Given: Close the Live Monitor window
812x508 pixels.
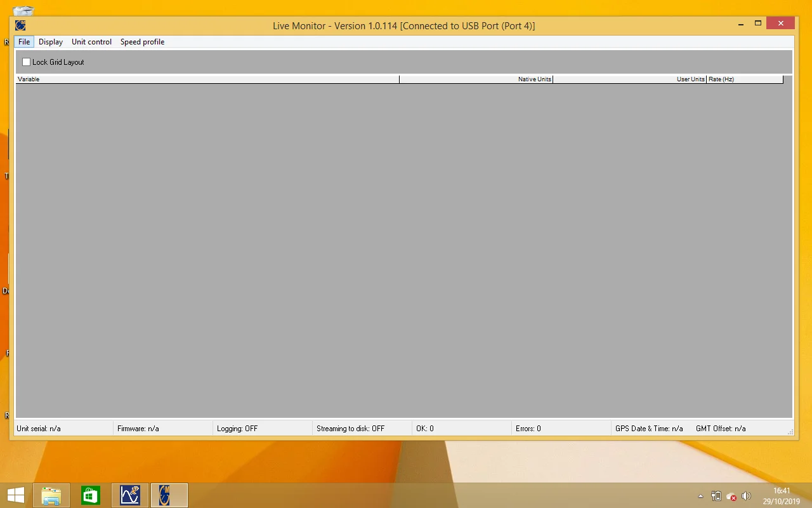Looking at the screenshot, I should click(780, 23).
